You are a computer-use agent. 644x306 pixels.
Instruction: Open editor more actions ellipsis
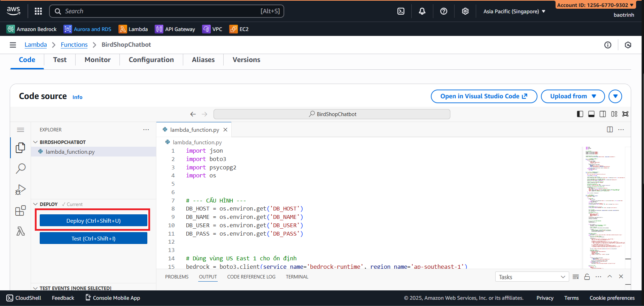click(621, 129)
